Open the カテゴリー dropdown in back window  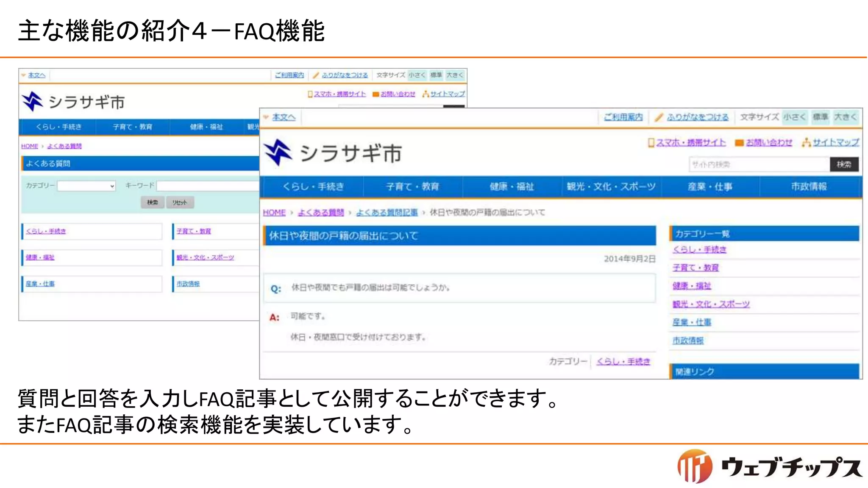(86, 186)
